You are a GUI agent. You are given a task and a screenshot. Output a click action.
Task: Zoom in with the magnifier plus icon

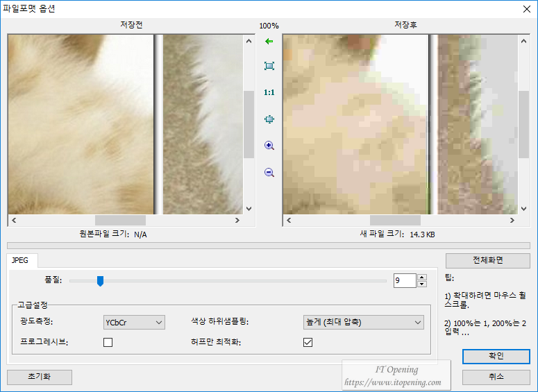coord(269,146)
